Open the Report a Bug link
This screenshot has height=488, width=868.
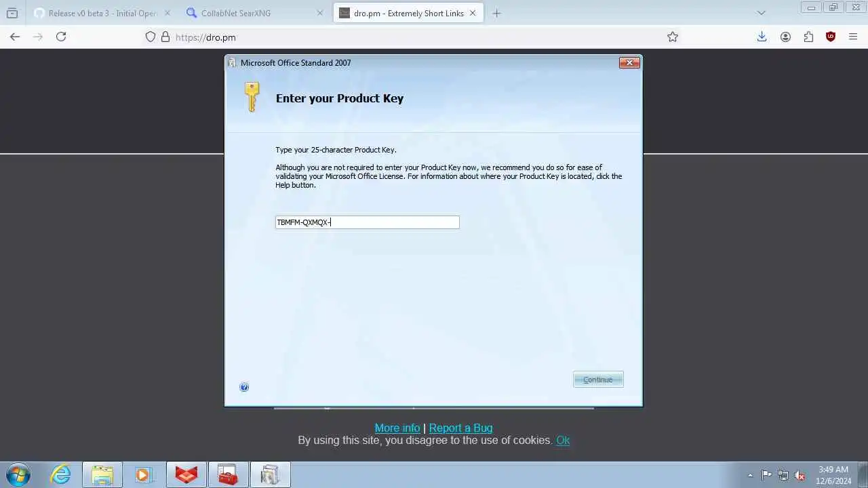pos(461,428)
